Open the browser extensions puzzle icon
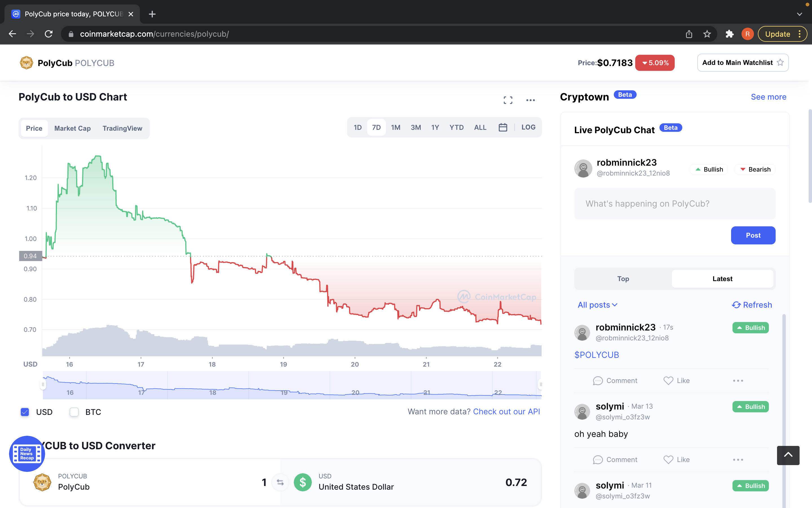The width and height of the screenshot is (812, 508). click(729, 34)
